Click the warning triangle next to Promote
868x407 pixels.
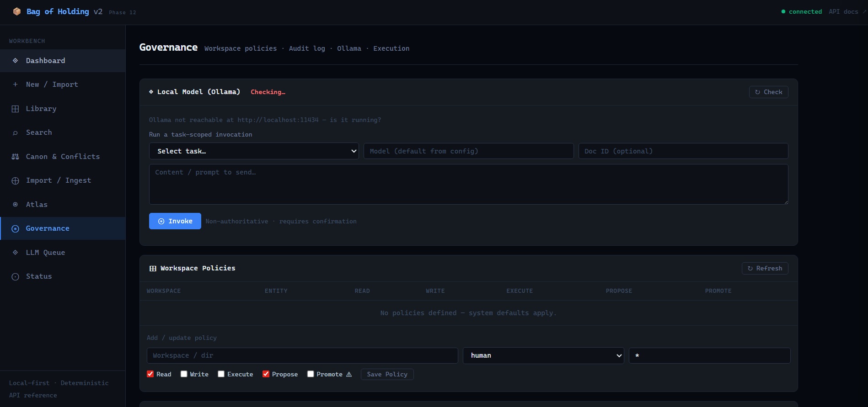[349, 374]
